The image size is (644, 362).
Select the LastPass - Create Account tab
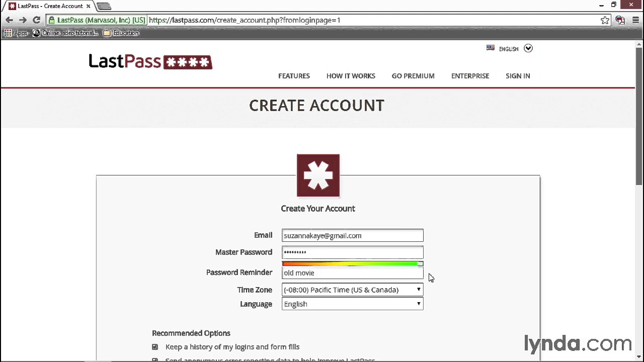click(49, 6)
